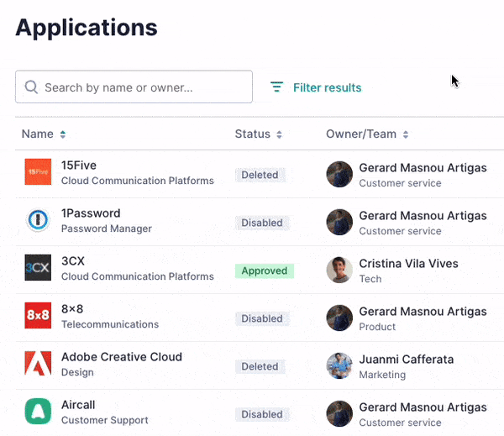Click the filter lines icon
The width and height of the screenshot is (504, 436).
click(276, 87)
